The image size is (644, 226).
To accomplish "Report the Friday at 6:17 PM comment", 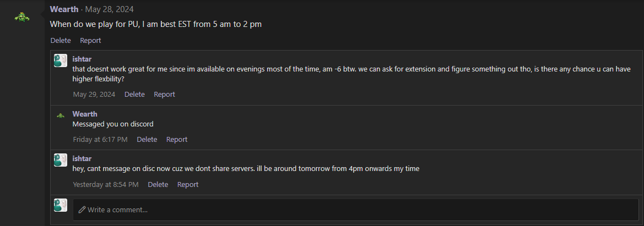I will (177, 140).
